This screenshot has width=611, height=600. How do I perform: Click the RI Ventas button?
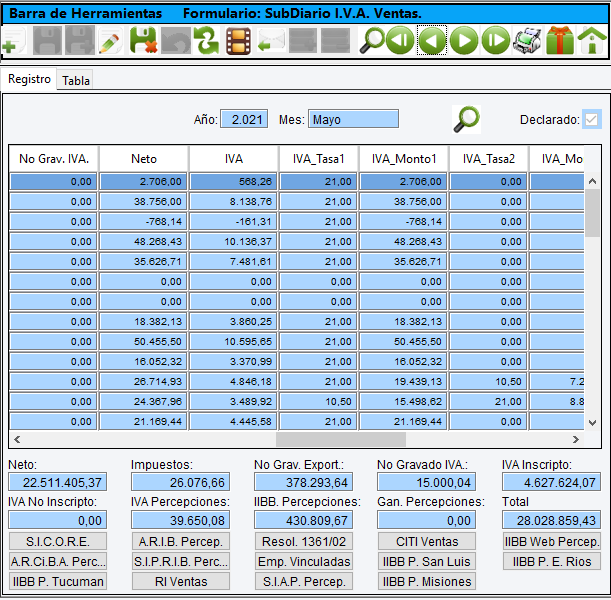(x=181, y=581)
